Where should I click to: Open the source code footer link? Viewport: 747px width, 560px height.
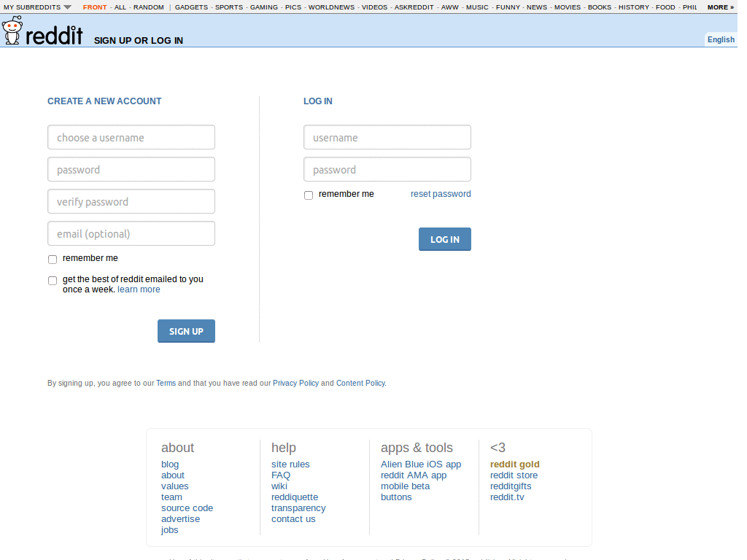point(187,508)
